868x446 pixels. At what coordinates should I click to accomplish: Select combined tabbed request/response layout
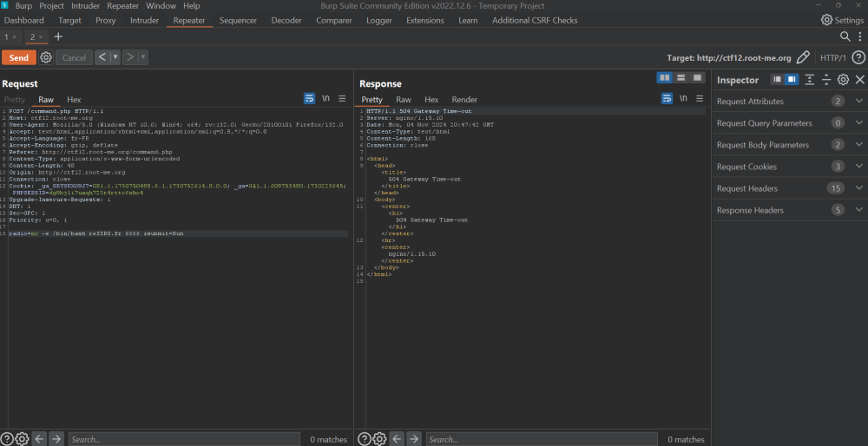coord(698,77)
